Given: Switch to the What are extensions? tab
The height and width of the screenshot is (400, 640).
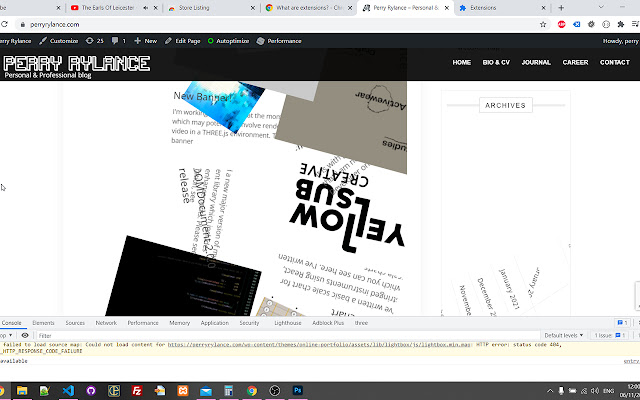Looking at the screenshot, I should coord(309,8).
